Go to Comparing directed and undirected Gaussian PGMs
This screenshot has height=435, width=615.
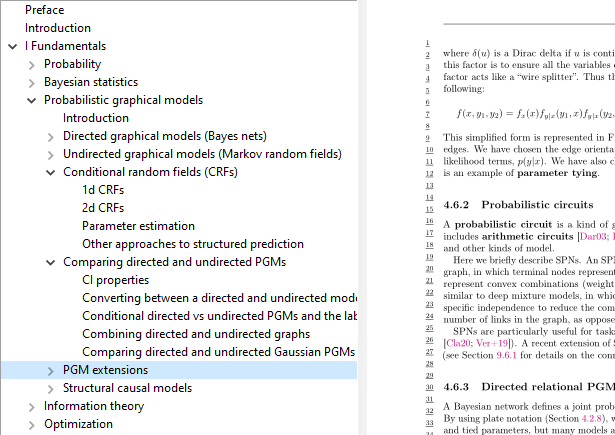pyautogui.click(x=218, y=352)
